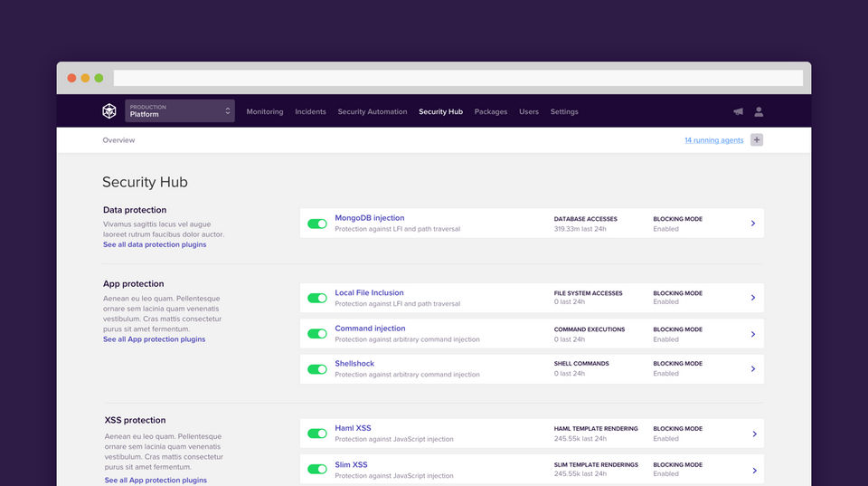This screenshot has height=486, width=868.
Task: Toggle Local File Inclusion switch
Action: (x=317, y=298)
